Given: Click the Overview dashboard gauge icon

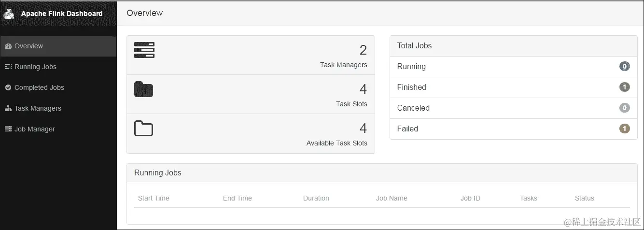Looking at the screenshot, I should coord(8,46).
